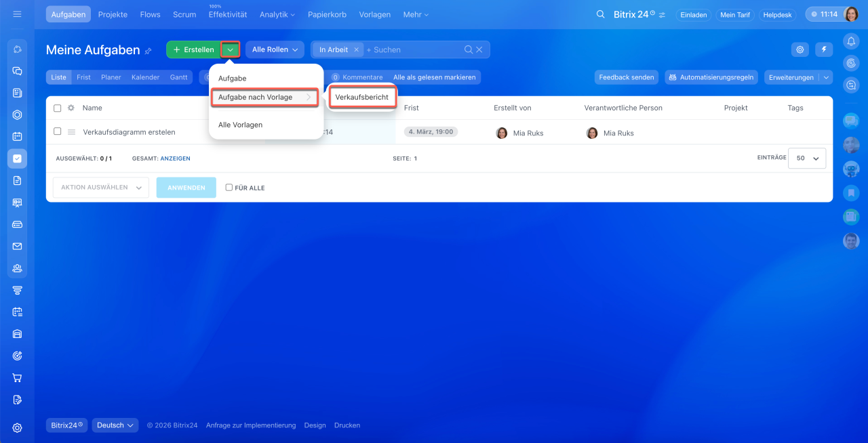This screenshot has height=443, width=868.
Task: Switch to the Gantt view tab
Action: pos(179,77)
